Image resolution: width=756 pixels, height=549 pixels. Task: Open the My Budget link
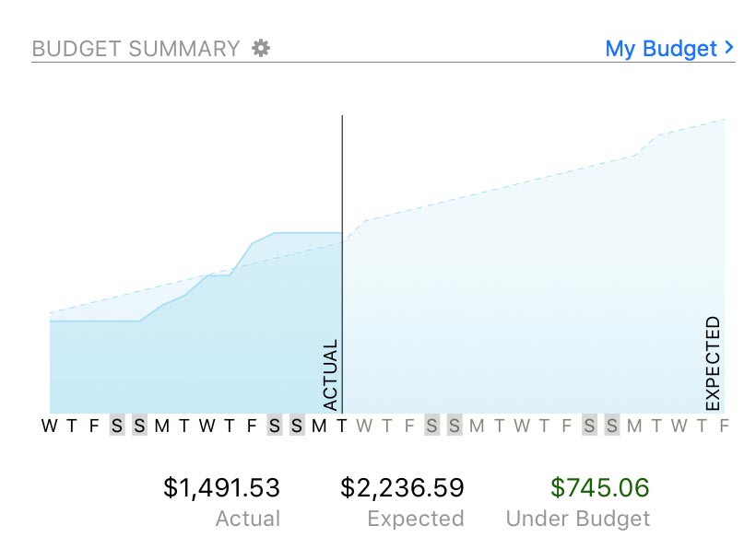(660, 49)
